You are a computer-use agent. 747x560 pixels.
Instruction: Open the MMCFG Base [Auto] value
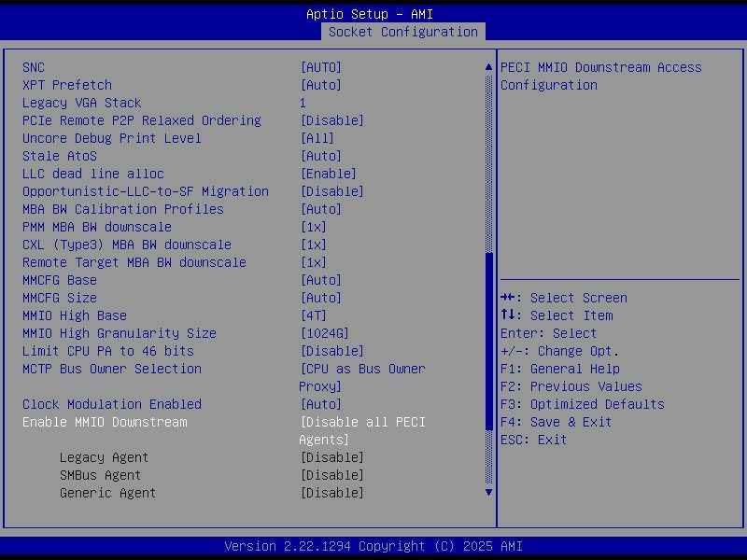(x=321, y=280)
